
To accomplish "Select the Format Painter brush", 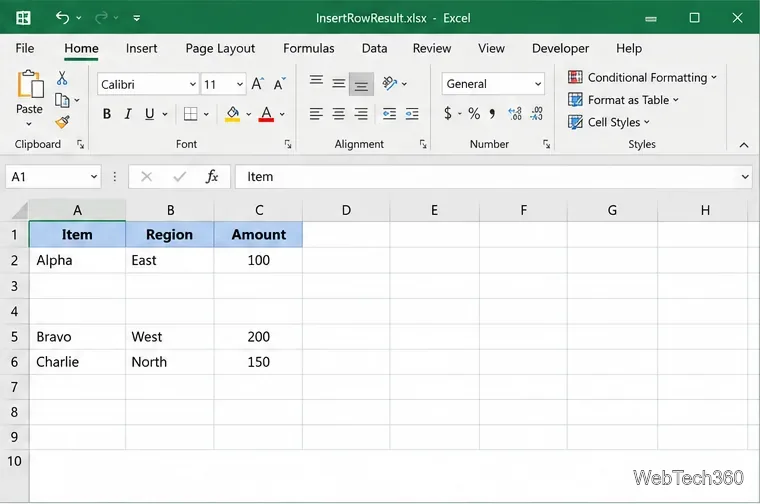I will 62,122.
